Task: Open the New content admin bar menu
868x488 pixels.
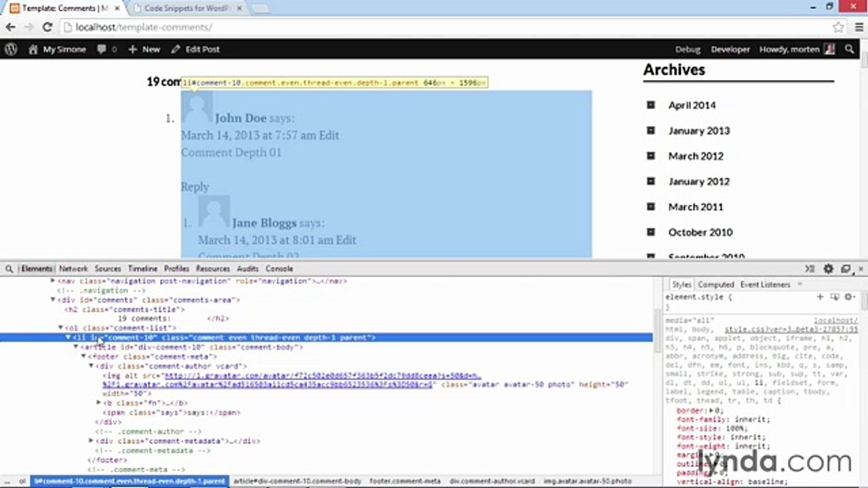Action: click(x=144, y=49)
